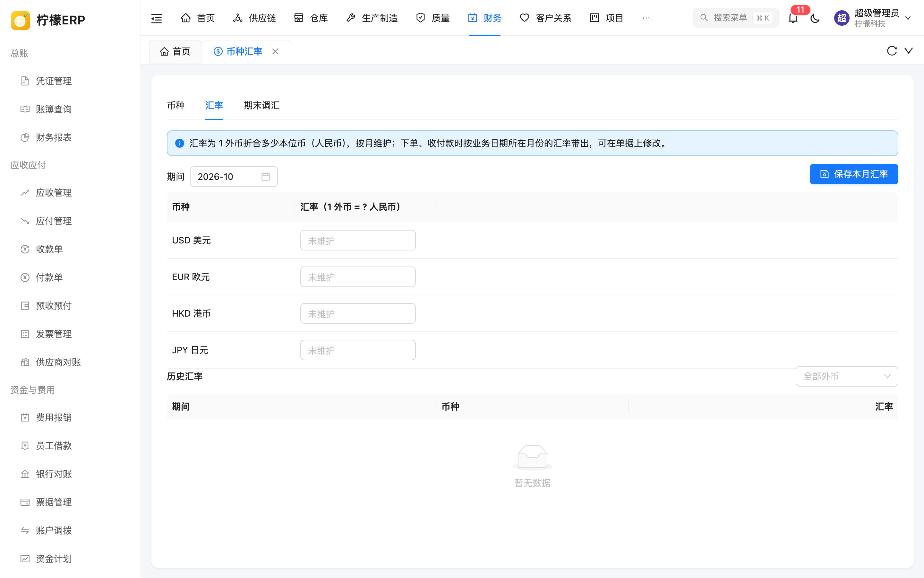Screen dimensions: 924x578
Task: Open the 期间 date picker 2026-10
Action: [234, 177]
